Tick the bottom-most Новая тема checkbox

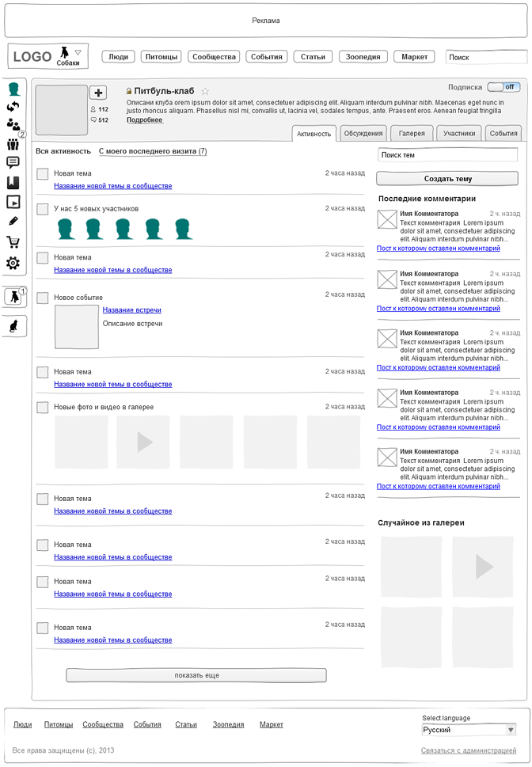click(x=43, y=628)
